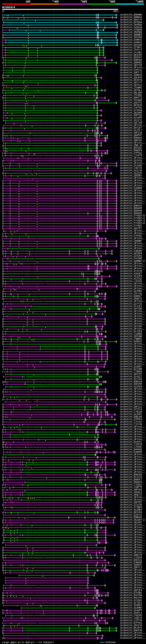Image resolution: width=146 pixels, height=644 pixels.
Task: Select the UniRef100_A9RRX9 label
Action: (131, 75)
